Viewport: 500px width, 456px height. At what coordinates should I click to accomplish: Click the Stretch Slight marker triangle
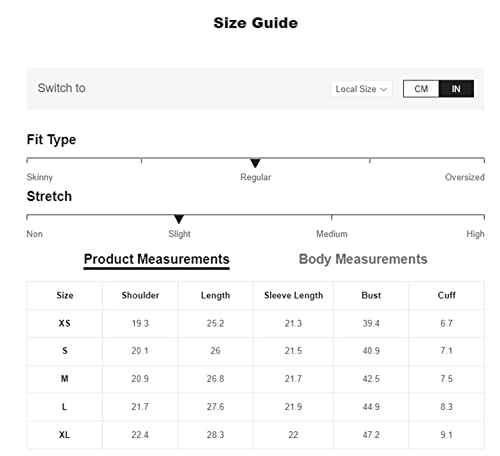tap(179, 219)
